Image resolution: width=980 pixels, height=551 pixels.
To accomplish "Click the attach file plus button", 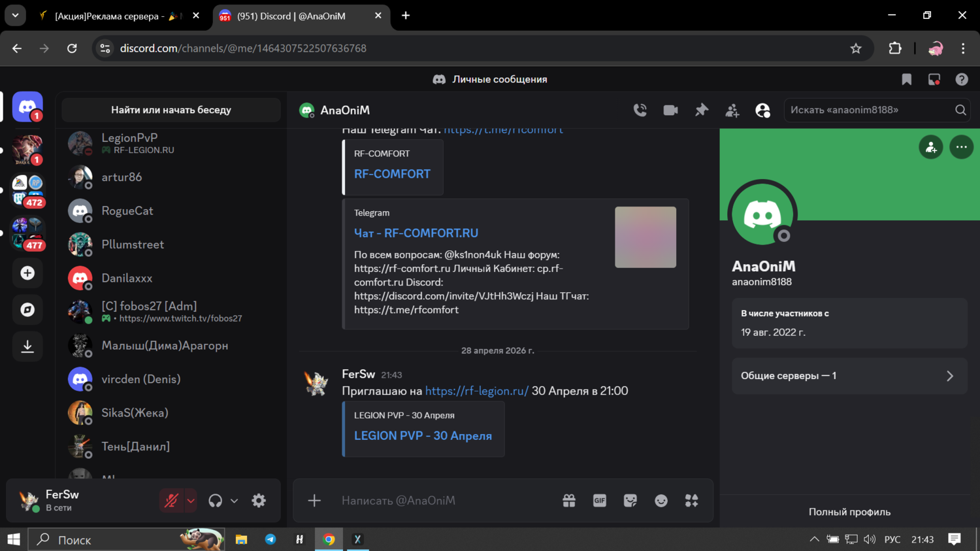I will coord(314,501).
